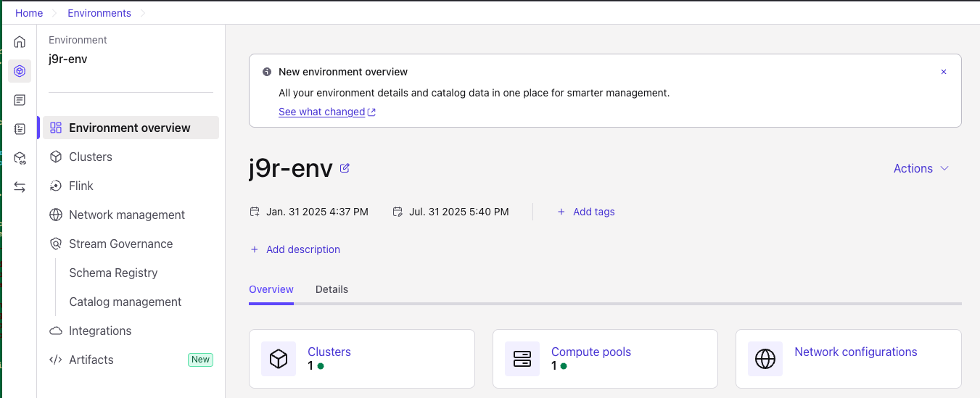Image resolution: width=980 pixels, height=398 pixels.
Task: Open the Actions dropdown menu
Action: (921, 168)
